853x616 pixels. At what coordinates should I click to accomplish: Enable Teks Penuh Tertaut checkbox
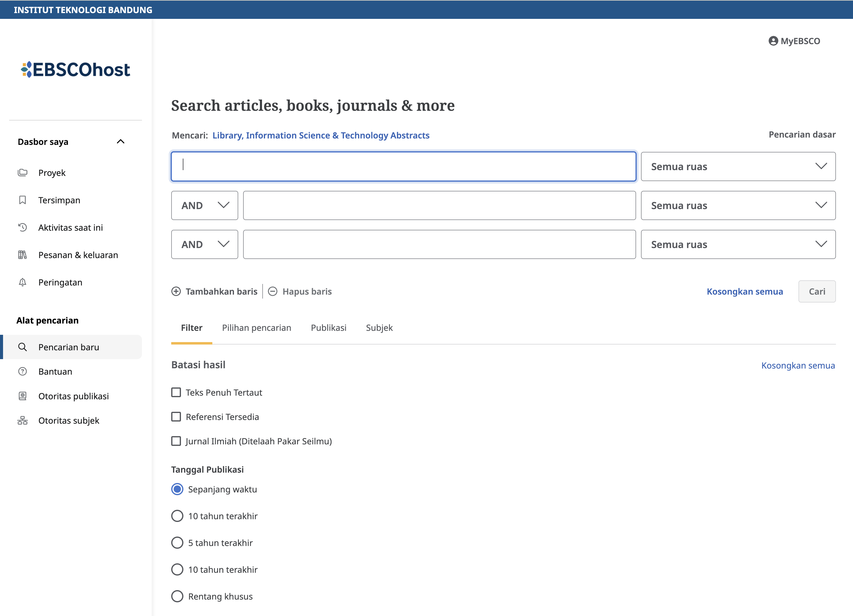[176, 392]
